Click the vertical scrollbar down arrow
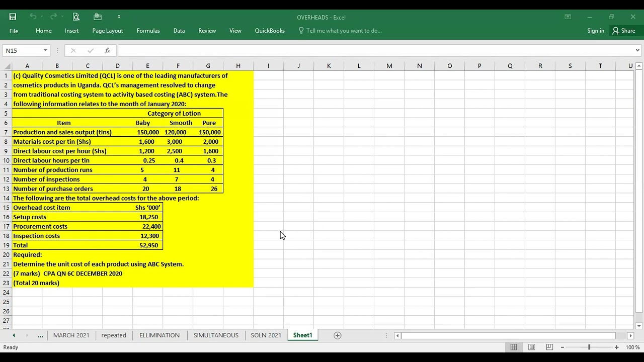Viewport: 644px width, 362px height. [x=638, y=326]
